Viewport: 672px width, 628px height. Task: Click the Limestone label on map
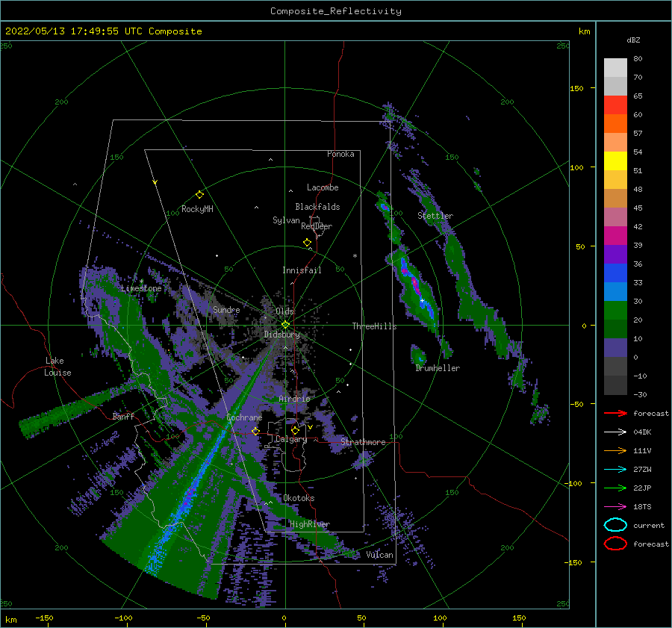141,288
